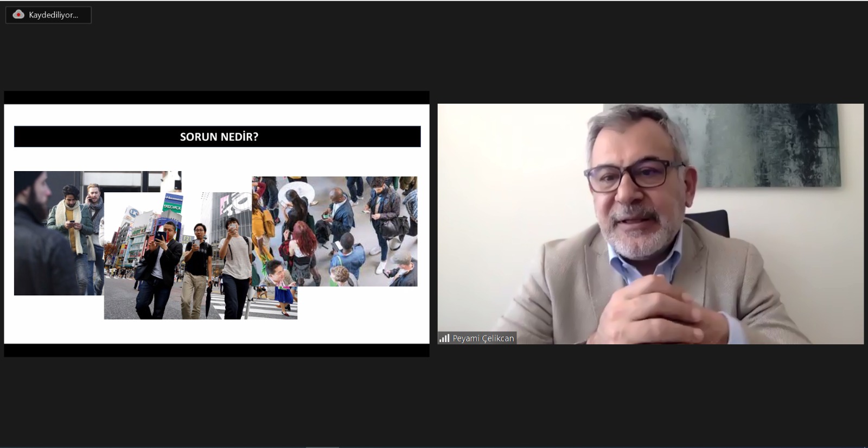The height and width of the screenshot is (448, 868).
Task: Click the right overhead crowd photo
Action: (347, 228)
